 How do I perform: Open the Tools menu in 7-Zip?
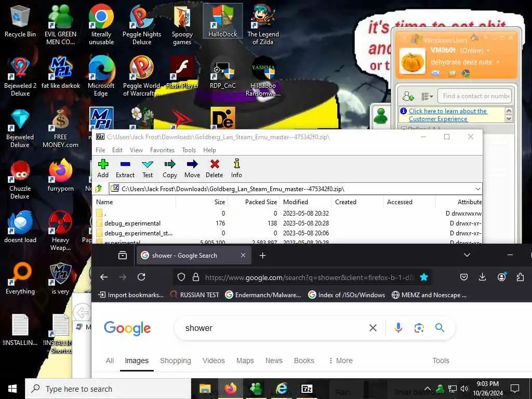click(189, 150)
